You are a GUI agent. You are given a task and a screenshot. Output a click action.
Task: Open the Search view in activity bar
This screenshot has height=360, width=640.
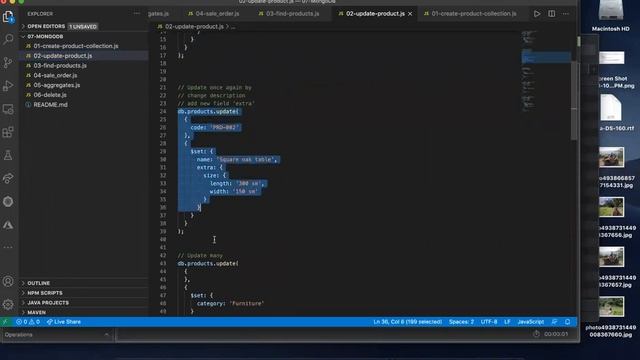click(8, 39)
